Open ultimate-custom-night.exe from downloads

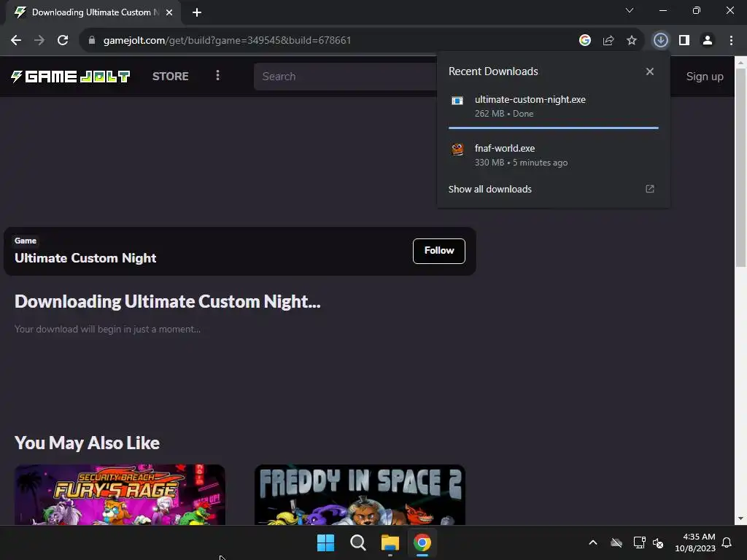click(553, 106)
